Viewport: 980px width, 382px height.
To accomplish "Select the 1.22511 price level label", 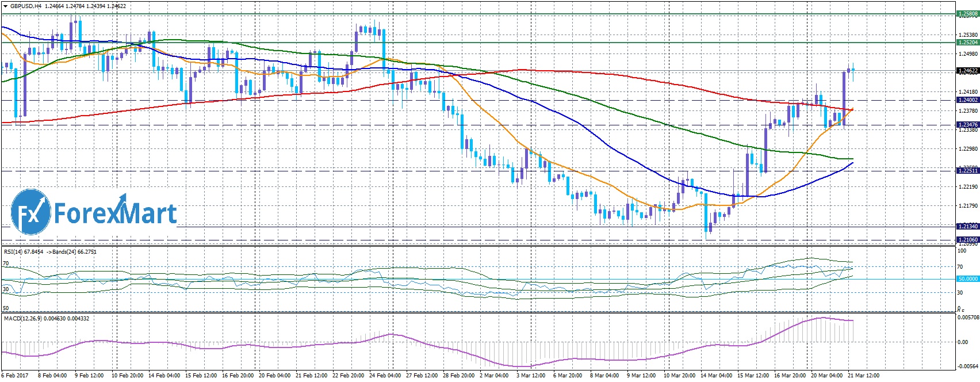I will pos(967,171).
